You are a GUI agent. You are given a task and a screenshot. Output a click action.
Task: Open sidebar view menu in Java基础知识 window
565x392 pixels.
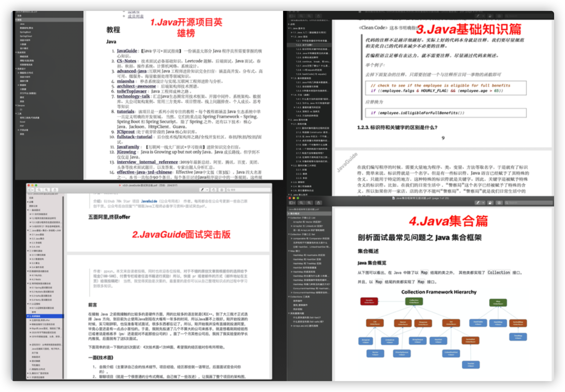[x=292, y=16]
